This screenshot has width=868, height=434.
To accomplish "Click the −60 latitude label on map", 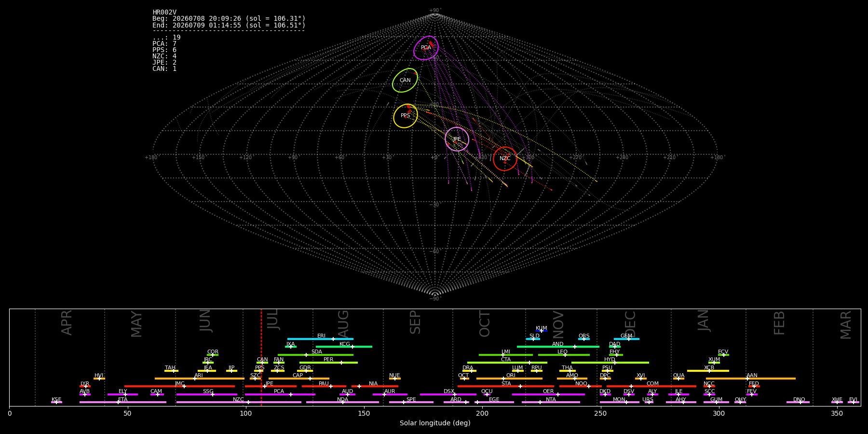I will (x=435, y=251).
